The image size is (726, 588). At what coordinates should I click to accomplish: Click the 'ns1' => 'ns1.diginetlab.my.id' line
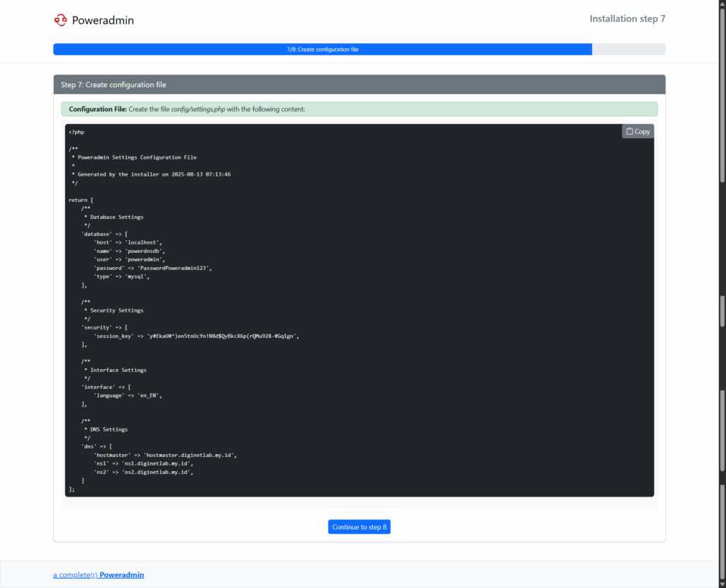tap(143, 463)
